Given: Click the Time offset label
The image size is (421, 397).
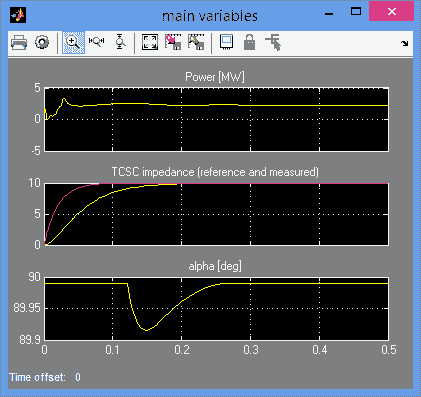Looking at the screenshot, I should (37, 377).
